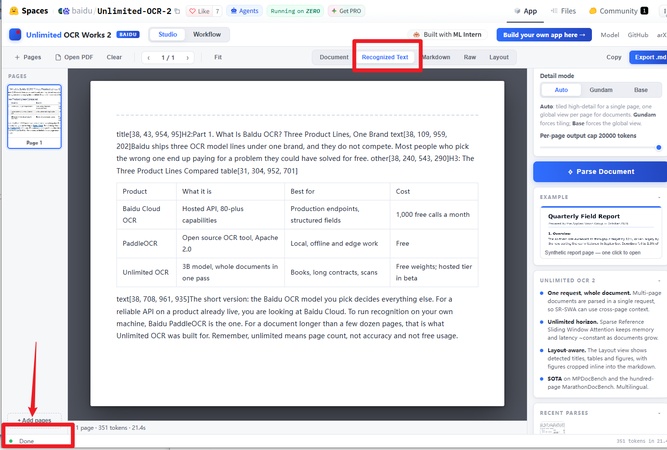Click the Cost column header
The height and width of the screenshot is (450, 667).
pos(434,191)
